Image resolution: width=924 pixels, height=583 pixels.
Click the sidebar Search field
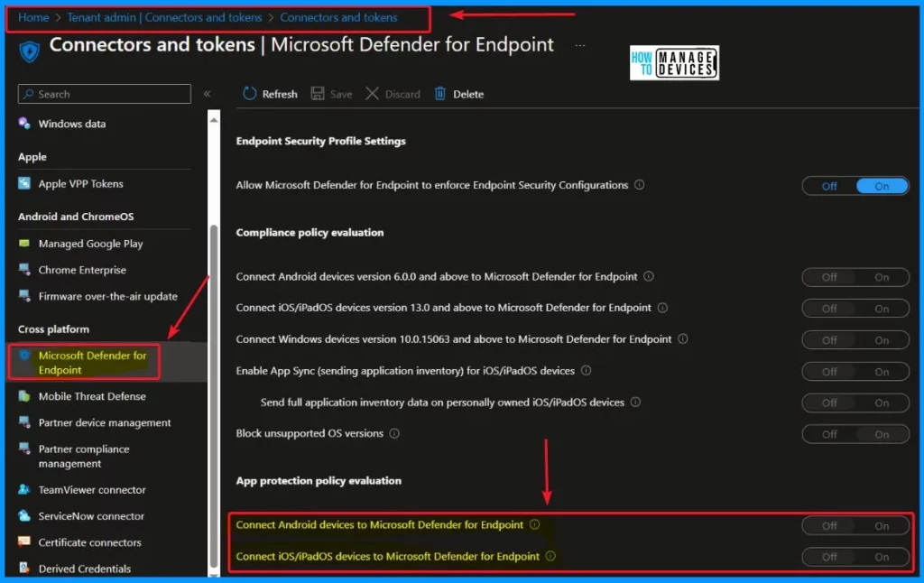coord(105,94)
